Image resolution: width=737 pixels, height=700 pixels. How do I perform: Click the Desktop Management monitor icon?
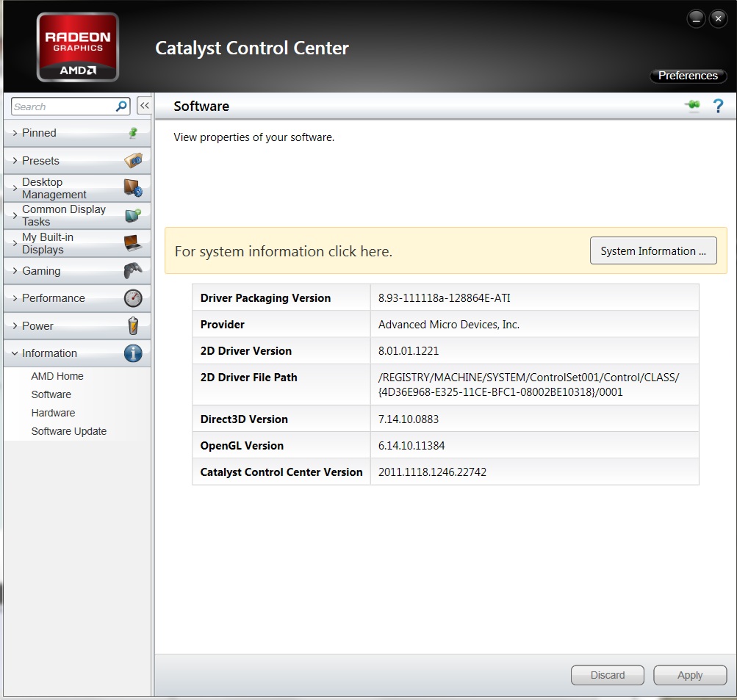(x=133, y=188)
